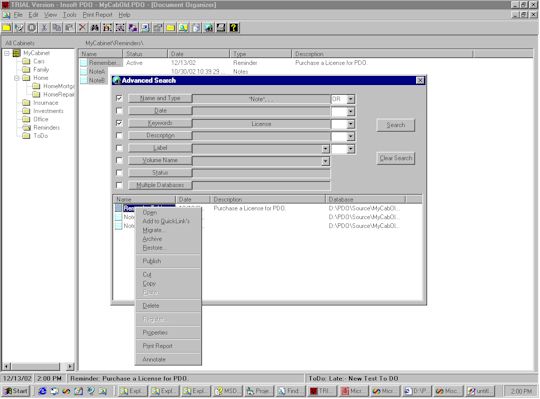The width and height of the screenshot is (540, 399).
Task: Click the purple overlapping squares toolbar icon
Action: [133, 28]
